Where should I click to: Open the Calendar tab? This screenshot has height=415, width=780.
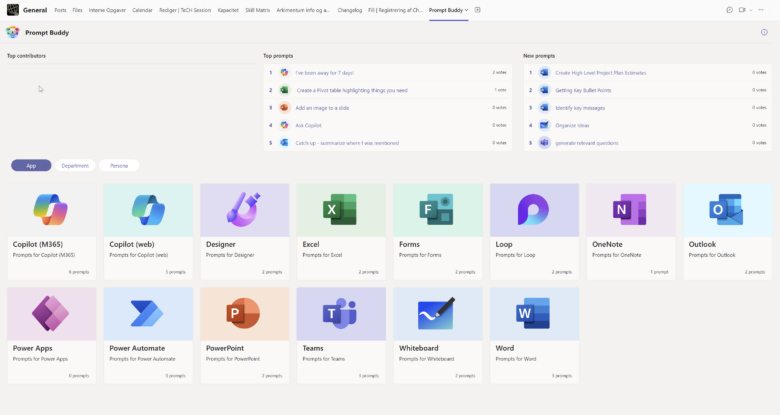tap(142, 10)
